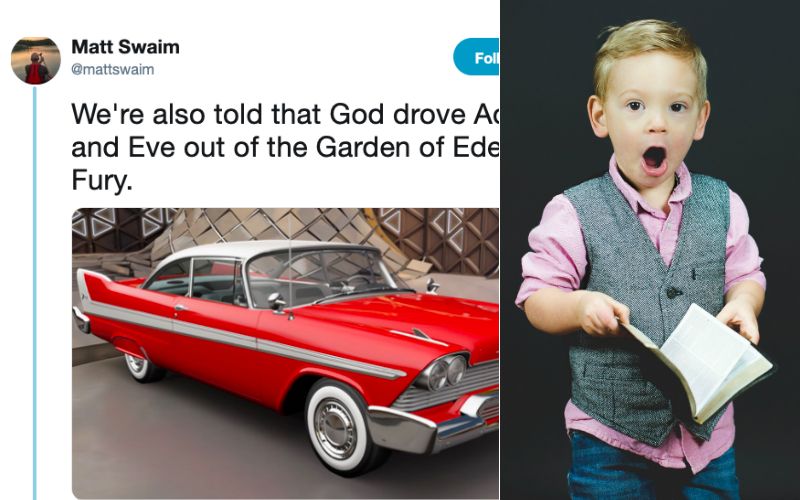Open Matt Swaim's profile avatar
800x500 pixels.
[x=36, y=60]
